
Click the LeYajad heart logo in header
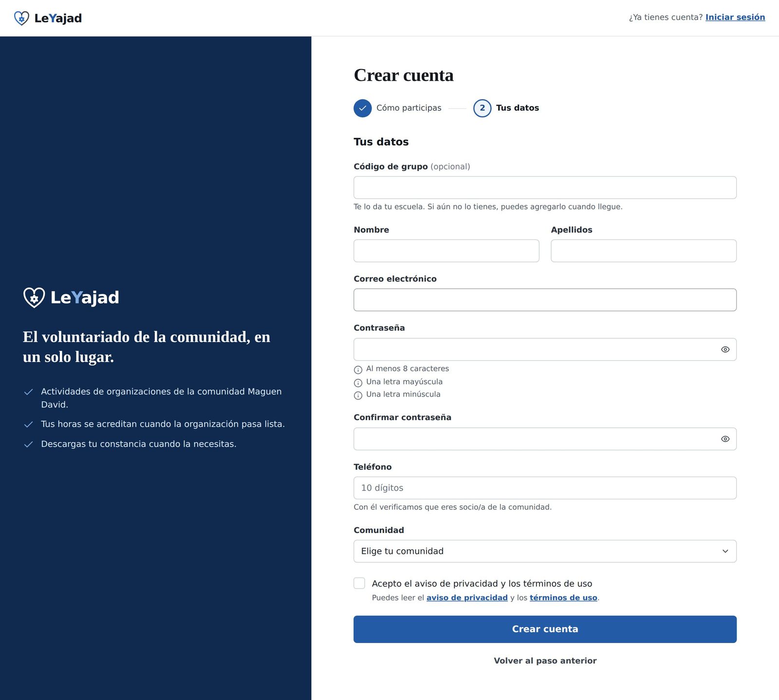click(x=21, y=18)
